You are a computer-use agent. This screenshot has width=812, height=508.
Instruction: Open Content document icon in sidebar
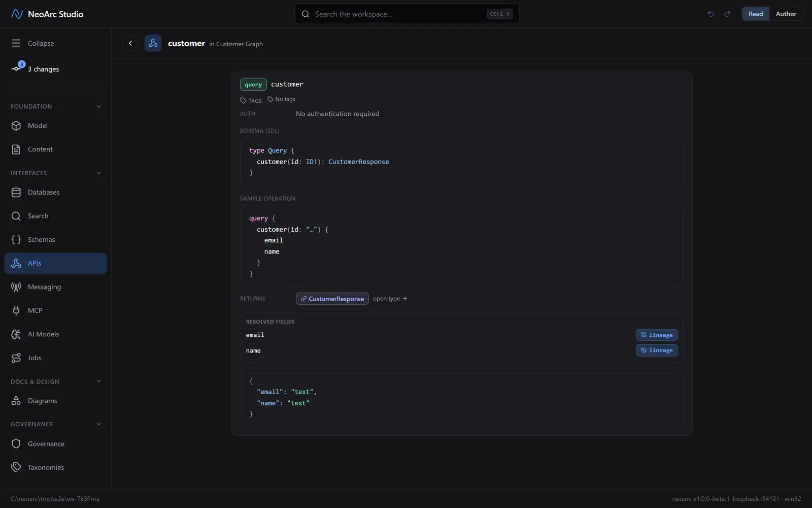(16, 149)
